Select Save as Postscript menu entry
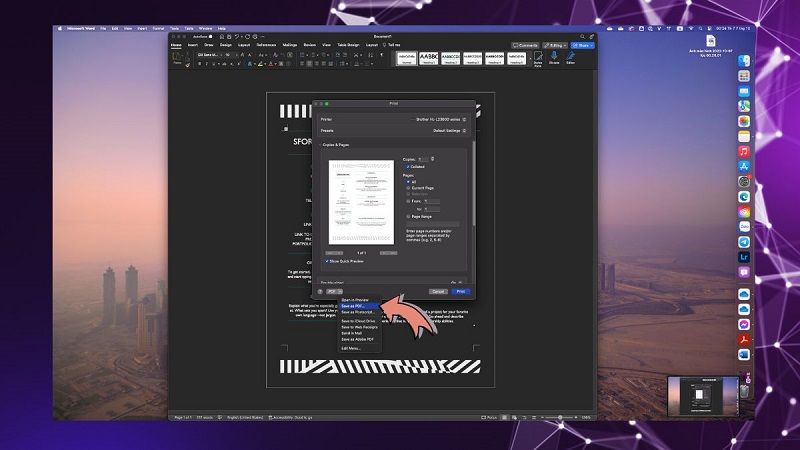Image resolution: width=800 pixels, height=450 pixels. 358,312
